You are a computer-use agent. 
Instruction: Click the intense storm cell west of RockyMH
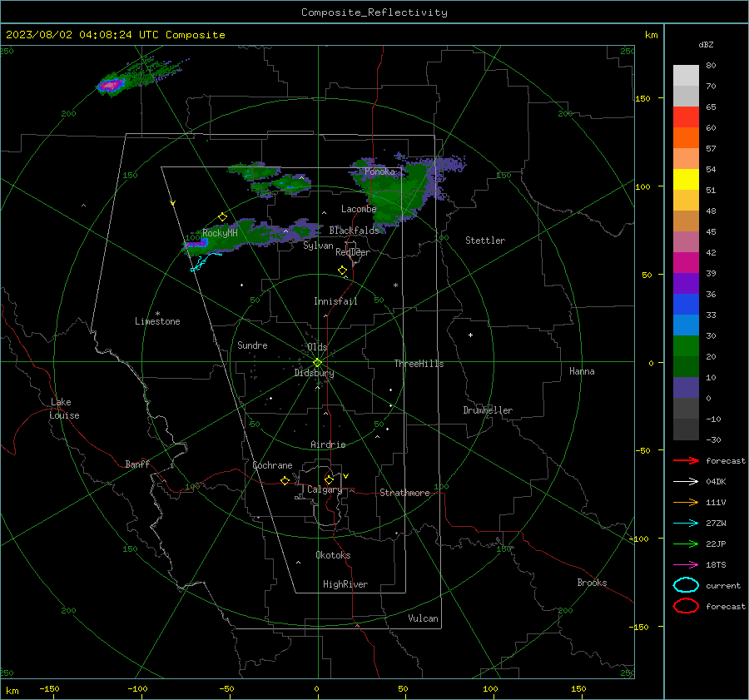click(x=196, y=244)
